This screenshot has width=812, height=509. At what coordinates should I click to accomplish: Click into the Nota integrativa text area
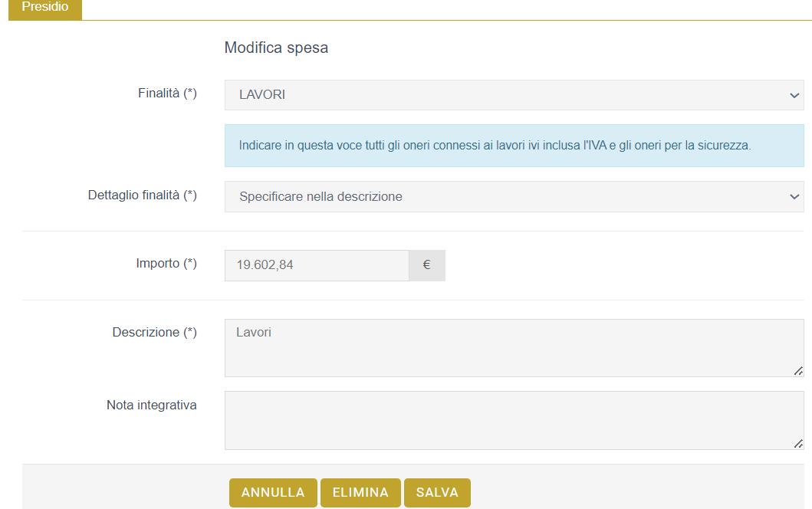click(514, 420)
